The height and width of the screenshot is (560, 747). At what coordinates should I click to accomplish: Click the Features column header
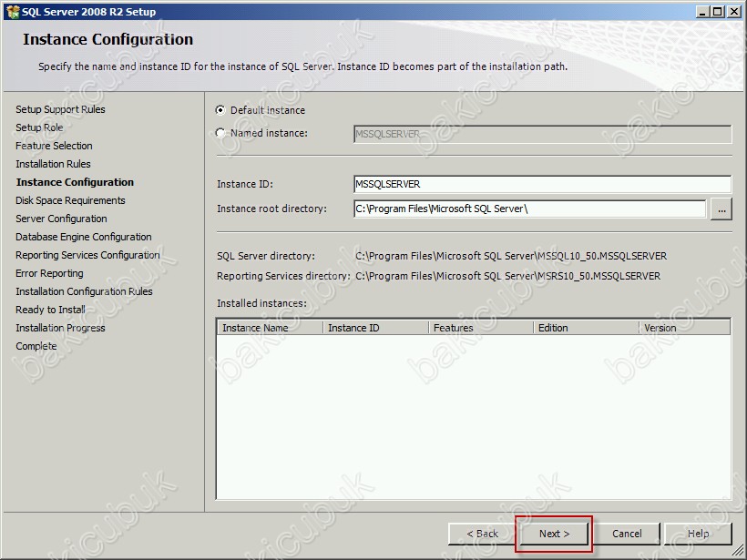point(481,328)
